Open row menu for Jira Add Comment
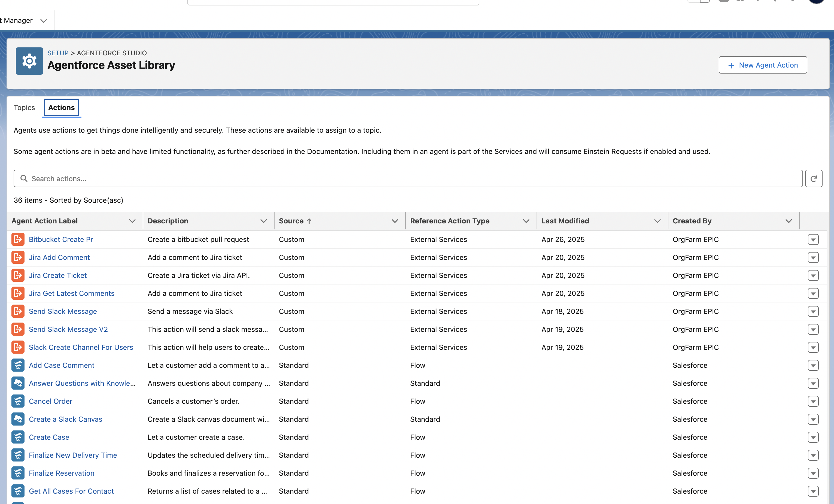Screen dimensions: 834x504 coord(813,258)
